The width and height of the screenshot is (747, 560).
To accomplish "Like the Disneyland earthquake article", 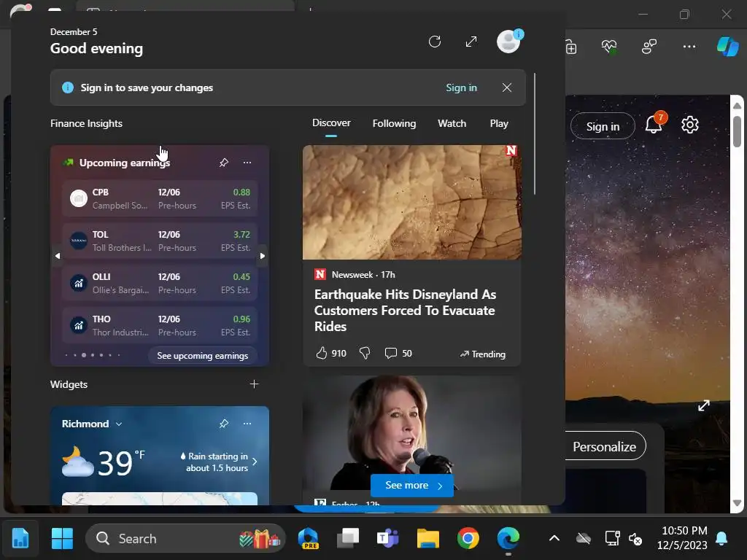I will pyautogui.click(x=322, y=353).
